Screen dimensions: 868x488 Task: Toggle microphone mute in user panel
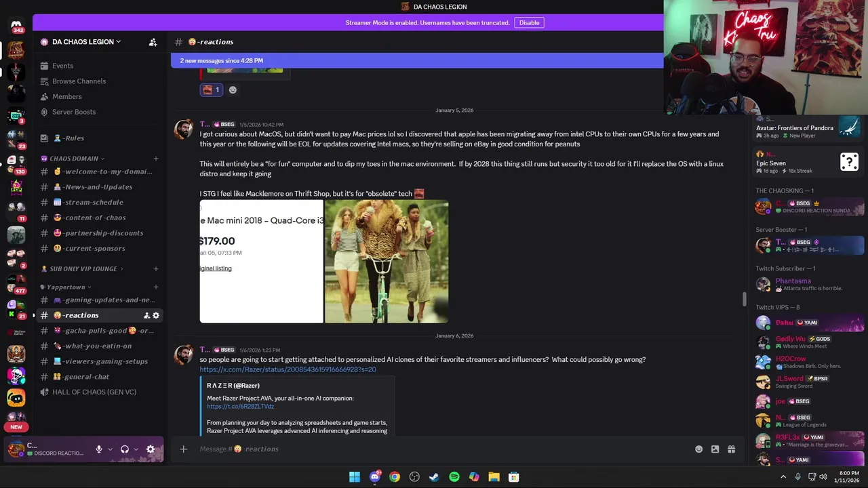[99, 449]
